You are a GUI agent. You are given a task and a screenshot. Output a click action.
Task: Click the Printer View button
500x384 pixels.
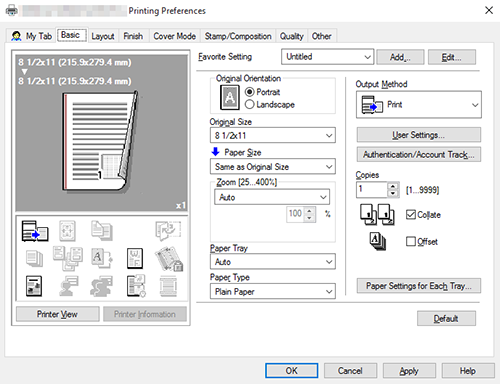pyautogui.click(x=57, y=314)
